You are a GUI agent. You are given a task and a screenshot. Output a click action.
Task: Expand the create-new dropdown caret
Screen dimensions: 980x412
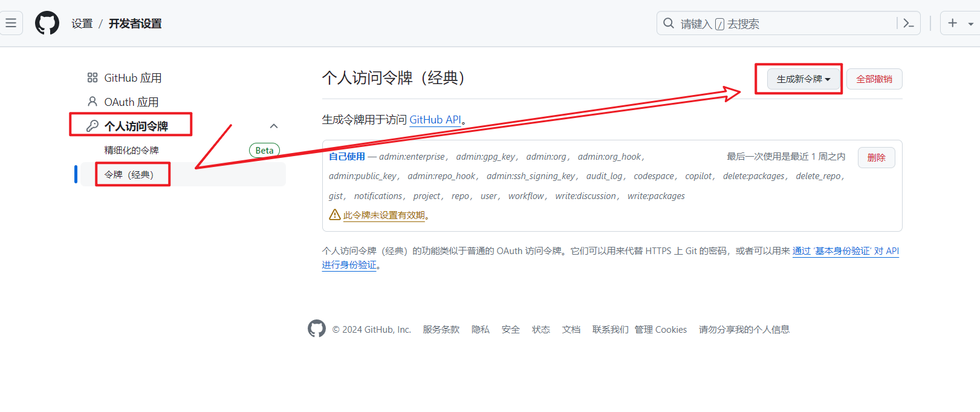click(x=970, y=24)
